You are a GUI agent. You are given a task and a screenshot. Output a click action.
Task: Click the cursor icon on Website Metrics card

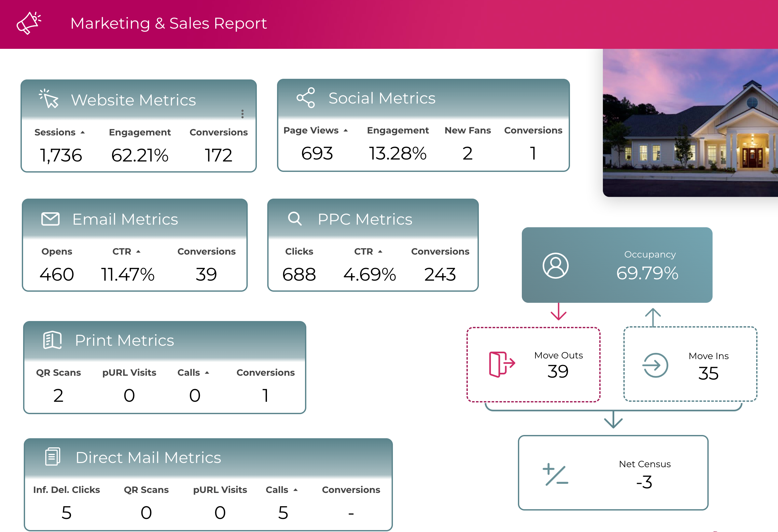click(49, 100)
